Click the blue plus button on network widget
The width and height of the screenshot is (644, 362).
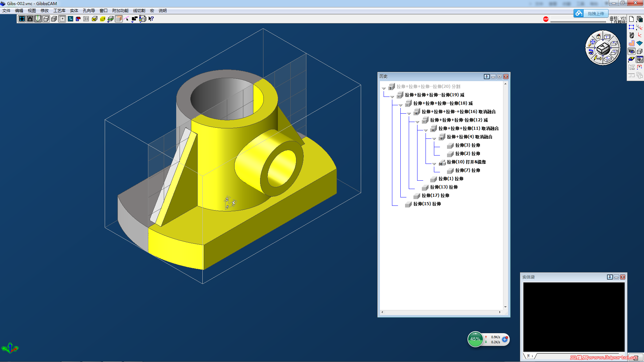(505, 339)
